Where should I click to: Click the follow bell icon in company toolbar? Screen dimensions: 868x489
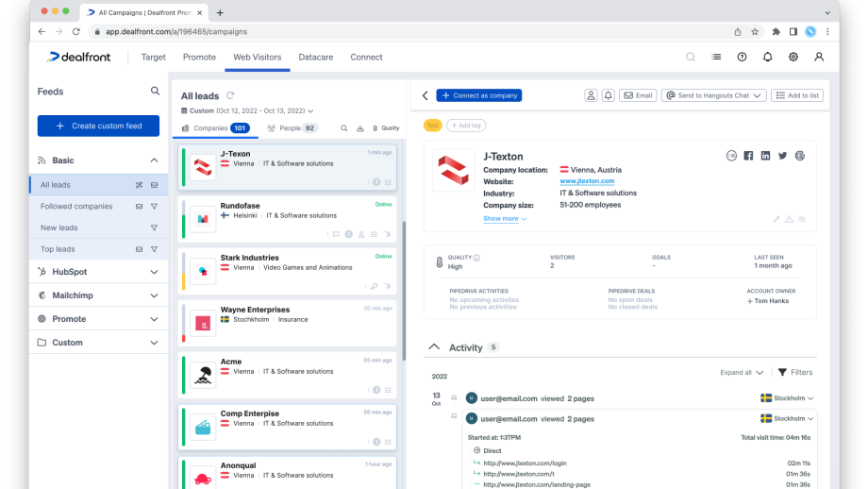608,95
